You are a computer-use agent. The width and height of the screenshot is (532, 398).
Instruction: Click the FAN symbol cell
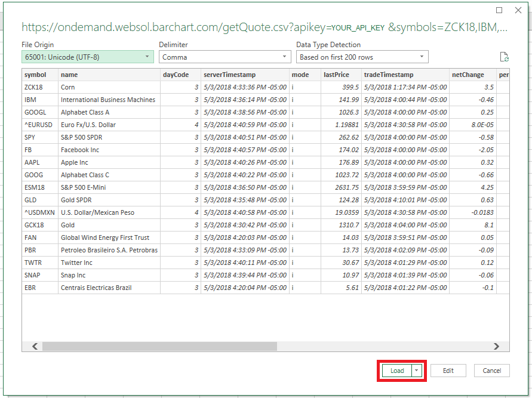(40, 237)
